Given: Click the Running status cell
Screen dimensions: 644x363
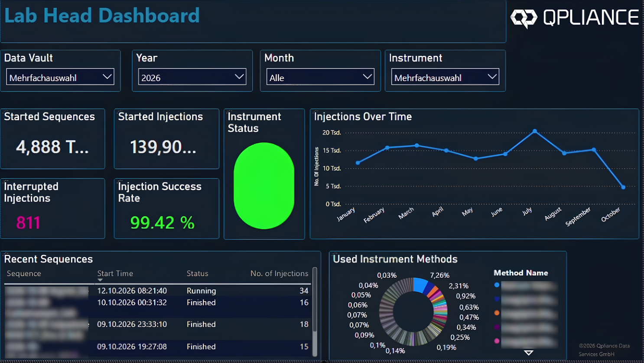Looking at the screenshot, I should (201, 291).
